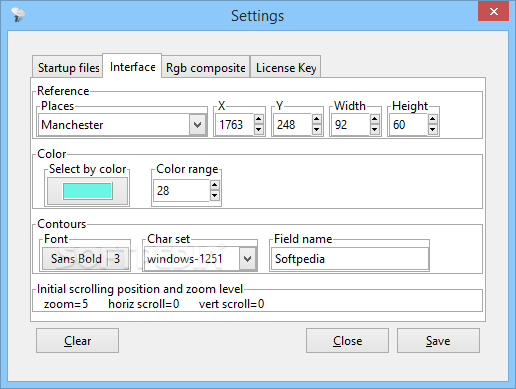Click the X value field 1763

[235, 125]
